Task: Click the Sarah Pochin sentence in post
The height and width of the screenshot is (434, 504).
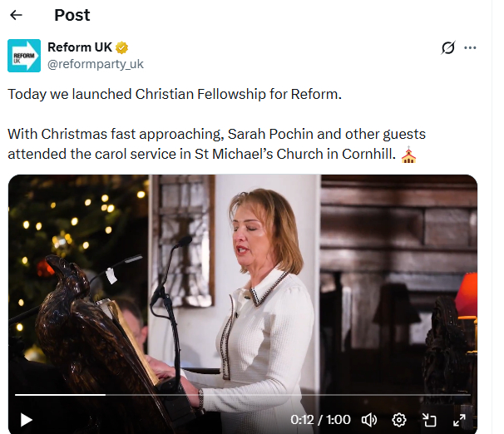Action: point(216,134)
